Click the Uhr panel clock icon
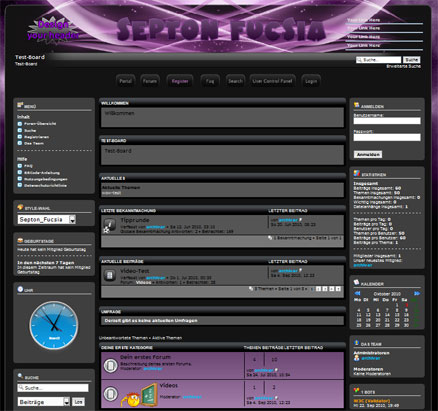Image resolution: width=438 pixels, height=411 pixels. (20, 289)
